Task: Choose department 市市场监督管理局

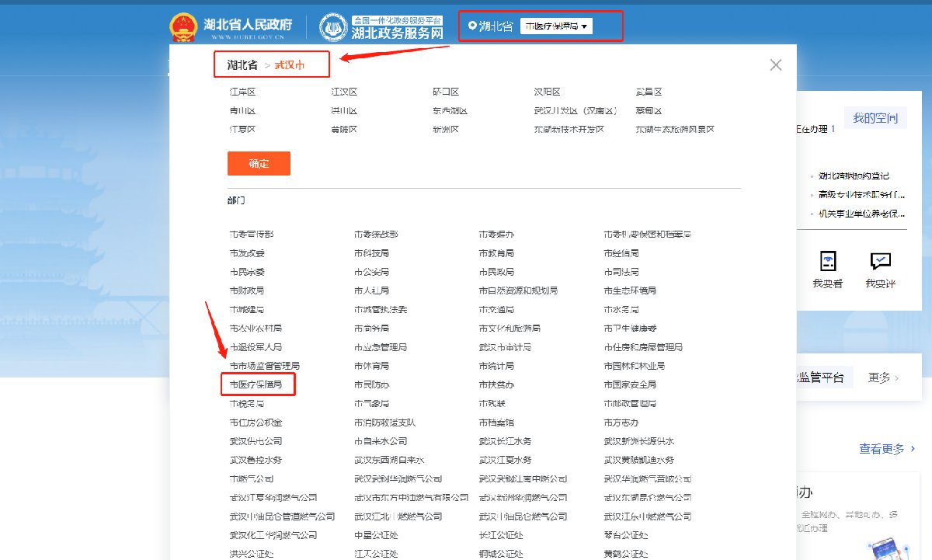Action: [x=264, y=366]
